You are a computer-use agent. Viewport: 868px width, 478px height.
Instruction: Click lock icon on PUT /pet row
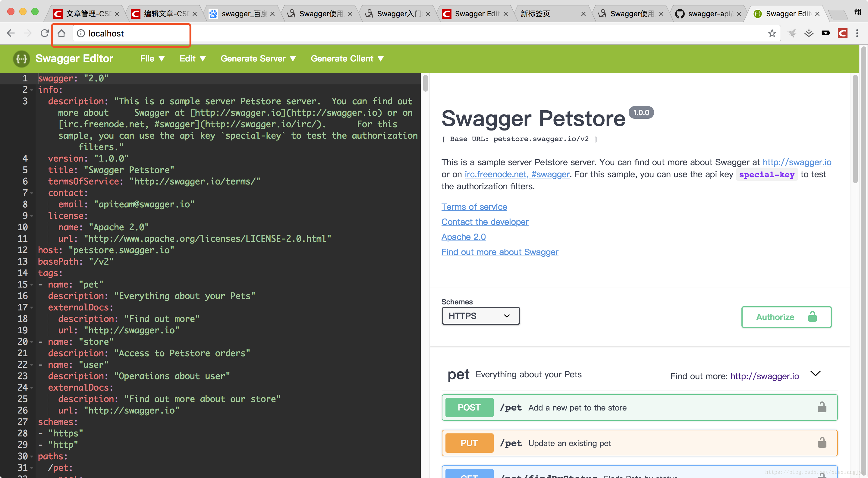[822, 443]
